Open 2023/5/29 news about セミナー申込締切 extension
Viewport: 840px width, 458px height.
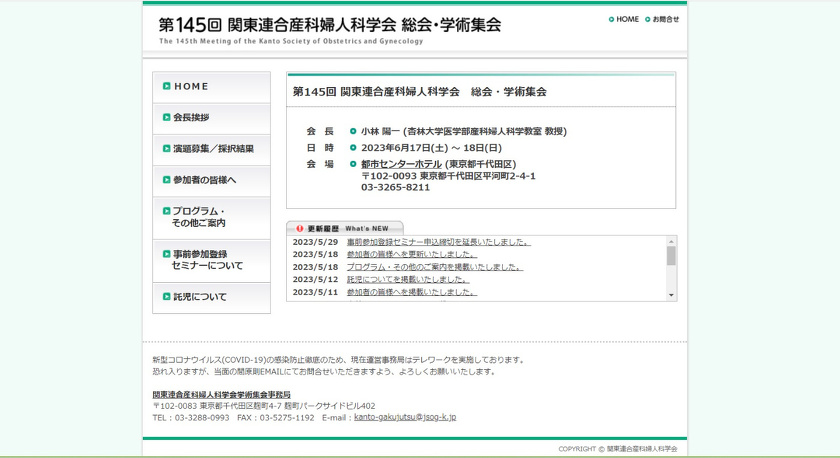click(438, 242)
